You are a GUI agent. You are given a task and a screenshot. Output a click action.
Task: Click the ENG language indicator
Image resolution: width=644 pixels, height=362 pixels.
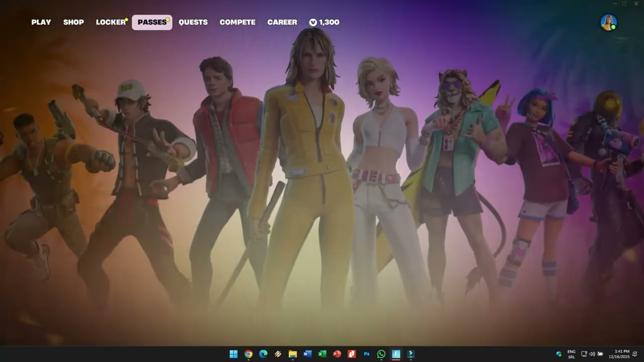(x=572, y=354)
